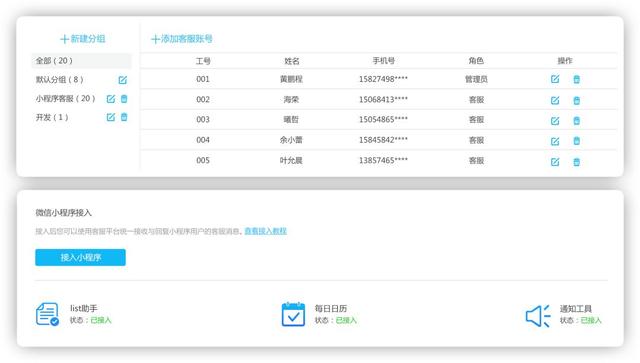Click phone number 15054865****
Viewport: 640px width, 363px height.
[x=383, y=119]
